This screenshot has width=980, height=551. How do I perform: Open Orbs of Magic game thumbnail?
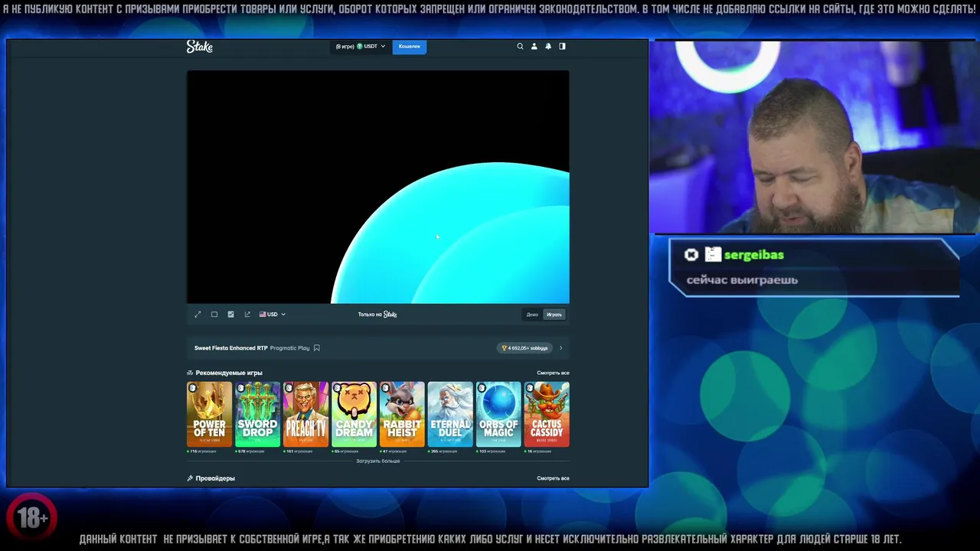pyautogui.click(x=498, y=414)
